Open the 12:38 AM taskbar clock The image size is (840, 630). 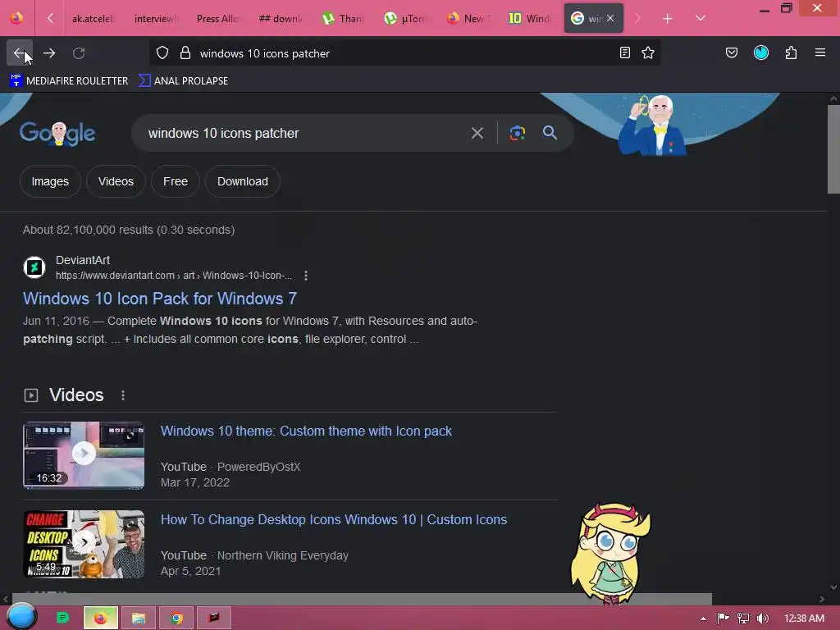tap(804, 619)
